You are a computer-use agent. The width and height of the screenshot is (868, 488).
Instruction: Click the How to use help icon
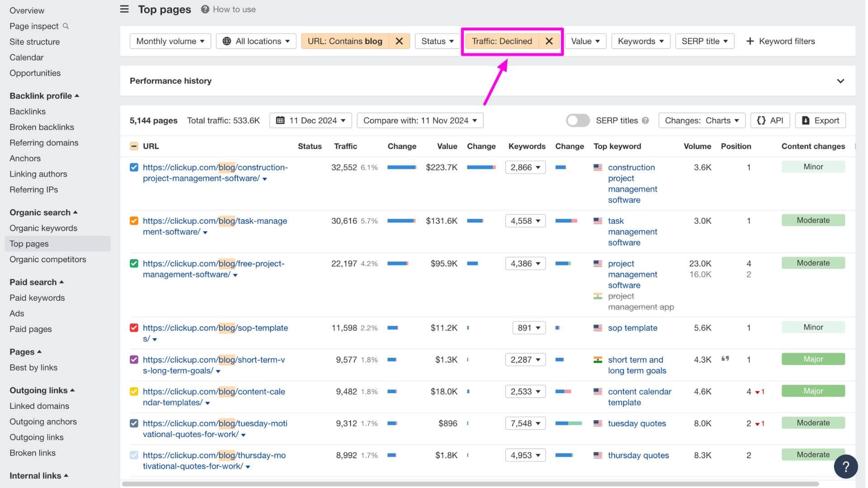pyautogui.click(x=205, y=9)
